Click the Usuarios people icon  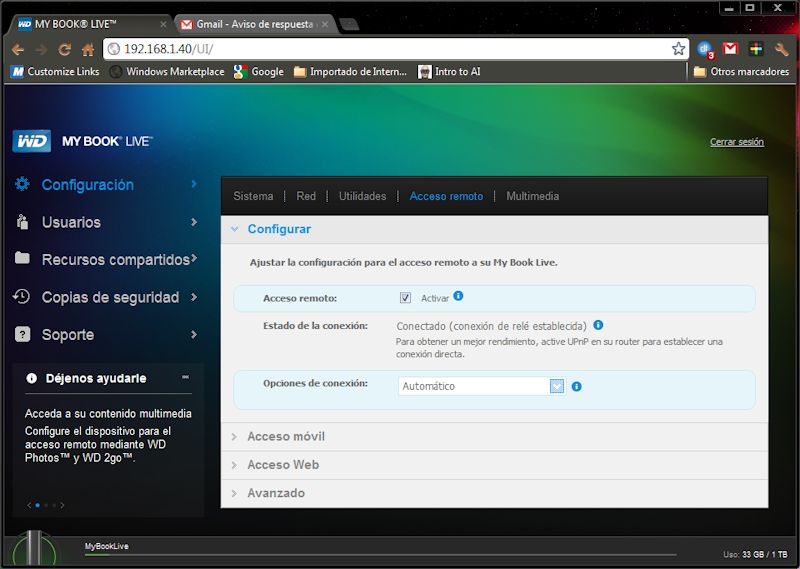tap(22, 222)
